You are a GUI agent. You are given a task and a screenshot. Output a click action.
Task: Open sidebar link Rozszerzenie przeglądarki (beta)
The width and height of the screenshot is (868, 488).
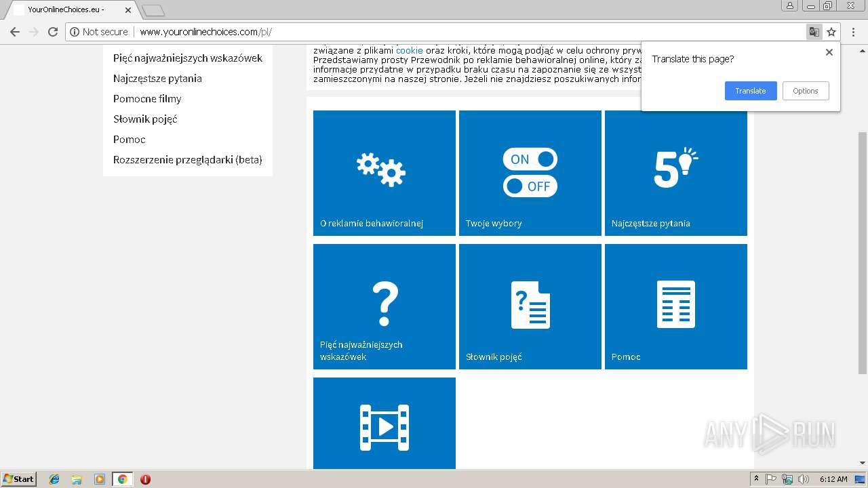(188, 160)
